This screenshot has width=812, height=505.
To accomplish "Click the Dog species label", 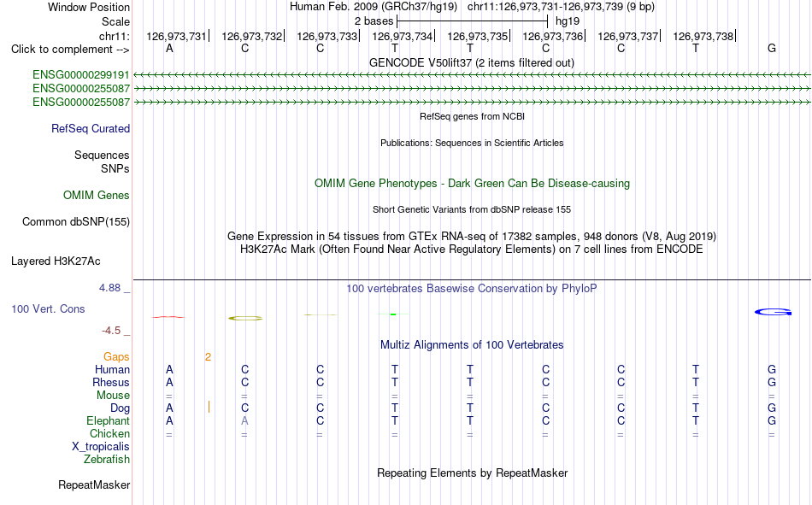I will pyautogui.click(x=120, y=408).
